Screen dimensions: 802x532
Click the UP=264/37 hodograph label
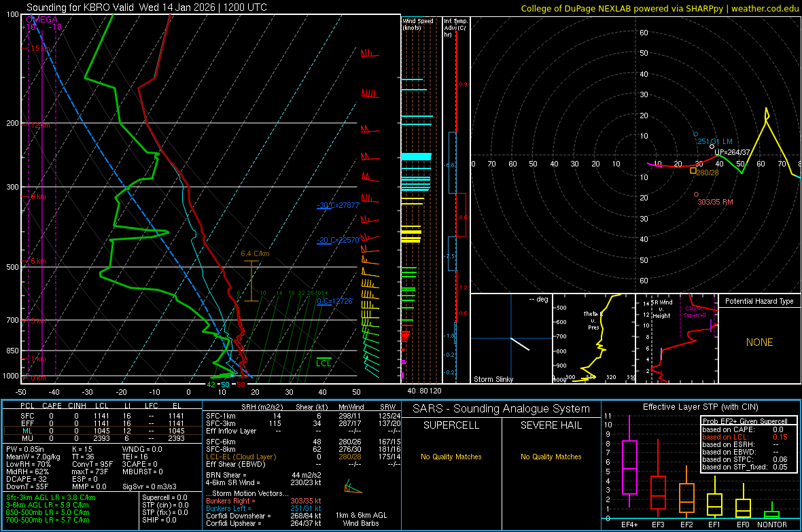(x=732, y=152)
